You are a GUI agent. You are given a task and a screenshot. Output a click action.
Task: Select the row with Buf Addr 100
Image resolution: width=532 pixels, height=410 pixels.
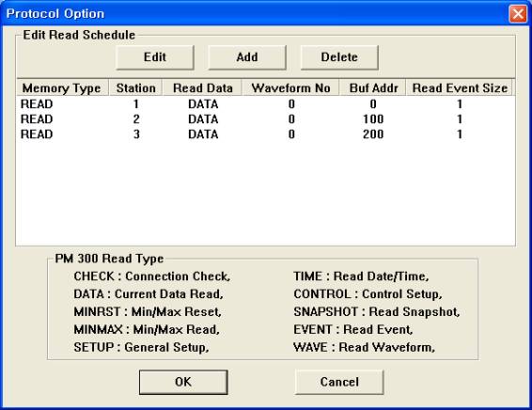pos(265,119)
